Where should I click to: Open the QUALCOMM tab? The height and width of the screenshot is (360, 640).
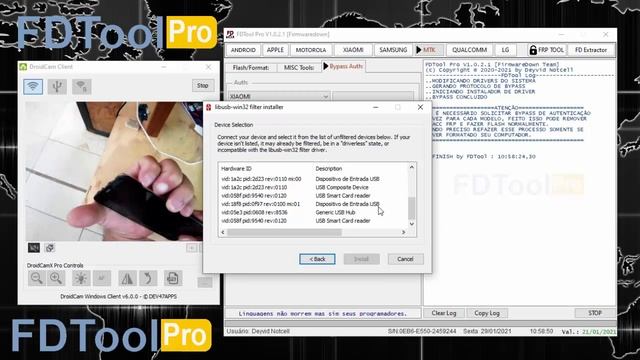click(x=469, y=50)
